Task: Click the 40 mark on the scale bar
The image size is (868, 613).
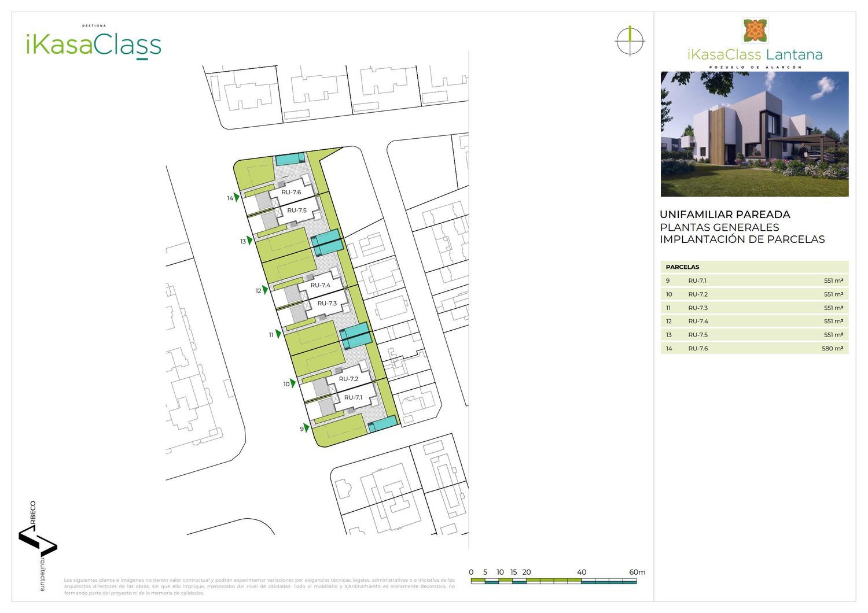Action: point(582,573)
